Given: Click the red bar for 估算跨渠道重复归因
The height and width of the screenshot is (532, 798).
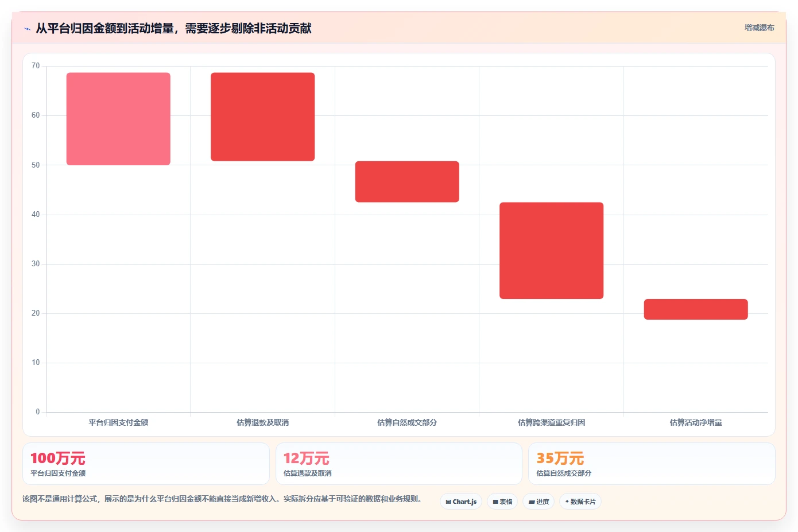Looking at the screenshot, I should pos(552,251).
